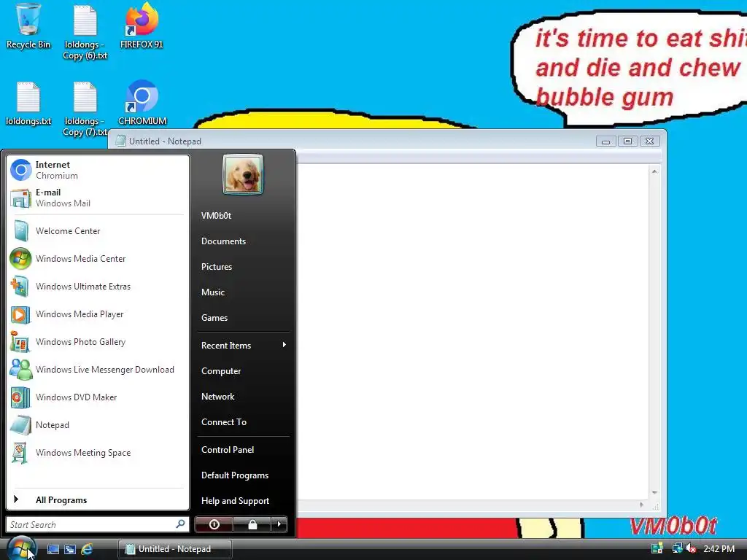Maximize the Notepad window
The height and width of the screenshot is (560, 747).
(627, 141)
